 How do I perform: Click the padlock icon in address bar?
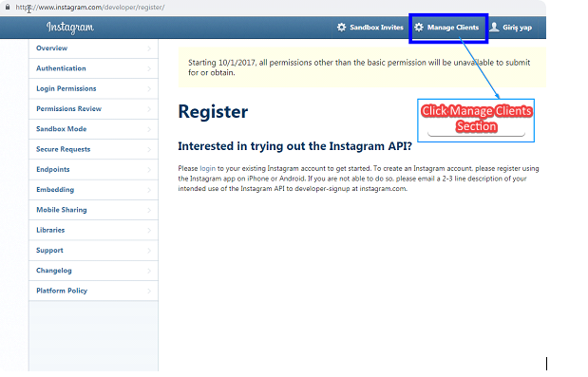pos(8,7)
